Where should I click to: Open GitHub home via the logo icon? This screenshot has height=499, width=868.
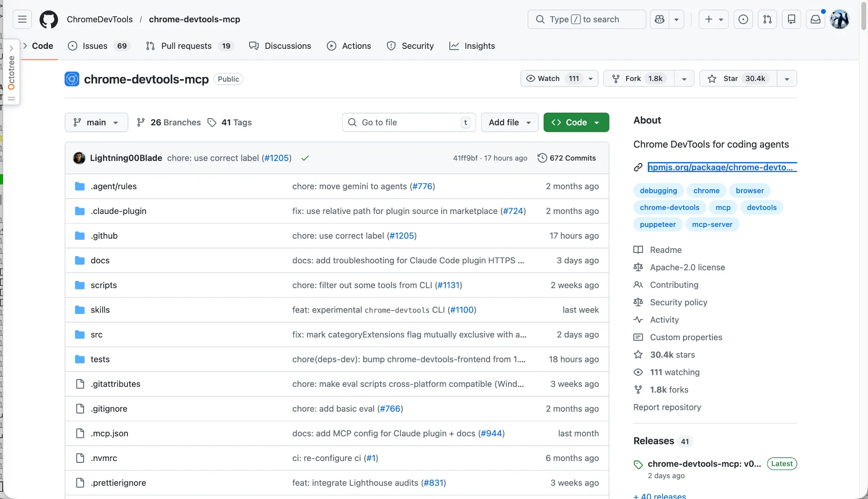48,19
